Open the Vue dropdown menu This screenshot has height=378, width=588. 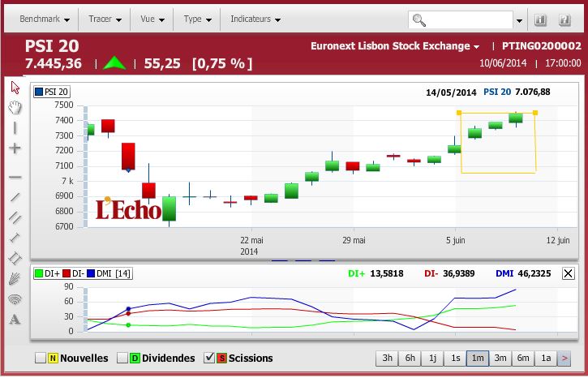(x=152, y=19)
